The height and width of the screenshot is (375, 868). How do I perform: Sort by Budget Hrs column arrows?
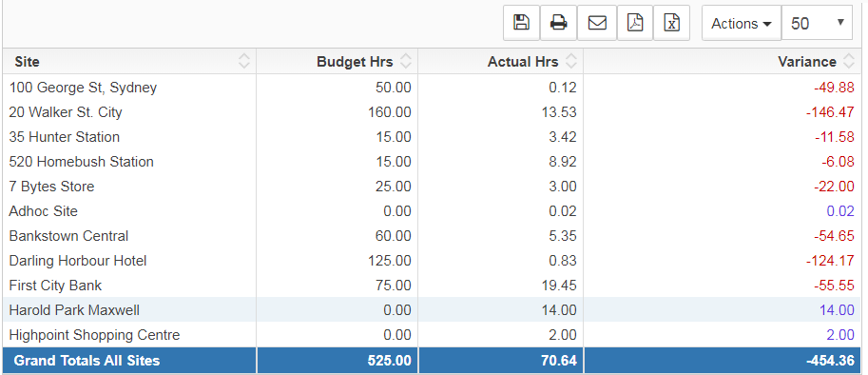tap(406, 62)
